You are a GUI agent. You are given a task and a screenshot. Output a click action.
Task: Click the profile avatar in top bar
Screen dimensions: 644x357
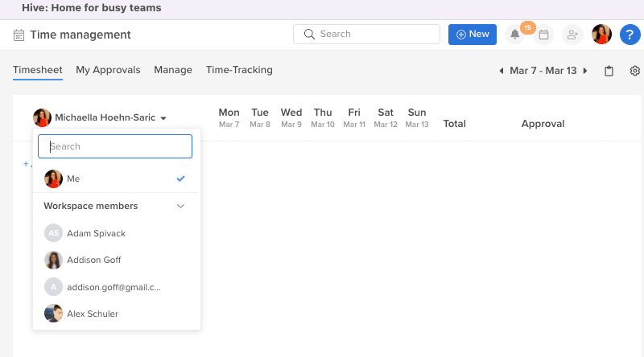(x=601, y=35)
